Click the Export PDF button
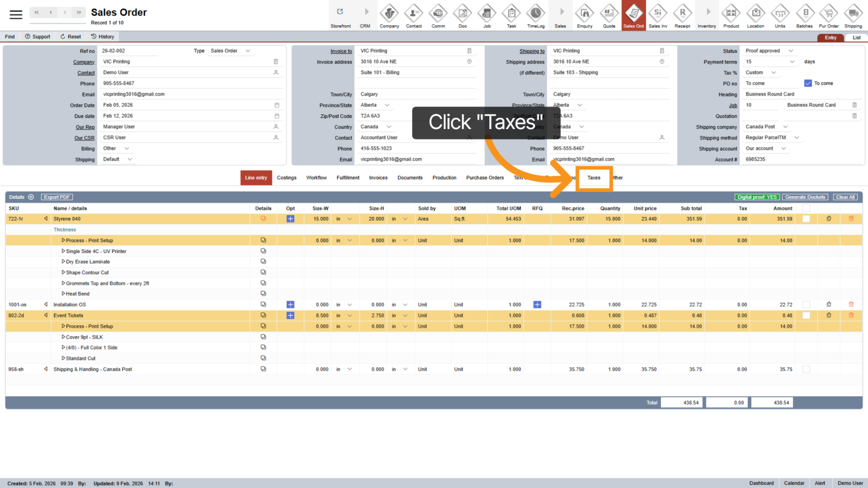 click(57, 197)
